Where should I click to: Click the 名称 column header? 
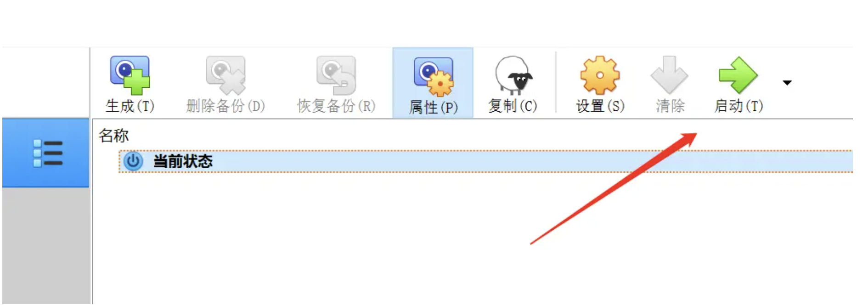(x=114, y=136)
